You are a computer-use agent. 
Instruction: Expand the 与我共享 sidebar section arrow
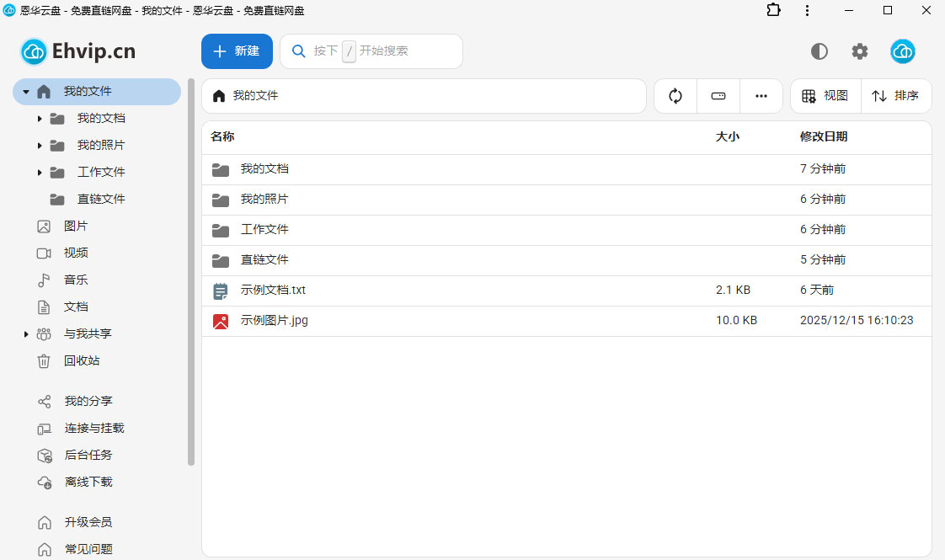tap(26, 334)
